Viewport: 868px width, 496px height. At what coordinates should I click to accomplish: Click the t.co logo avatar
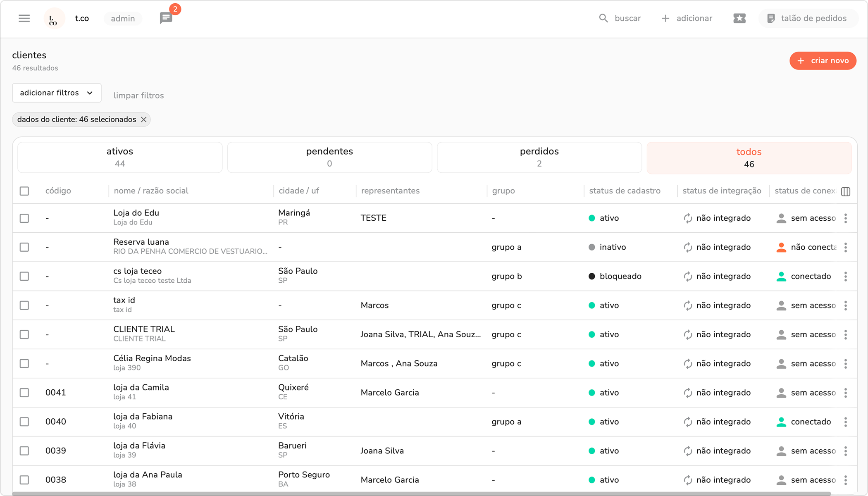[x=54, y=19]
